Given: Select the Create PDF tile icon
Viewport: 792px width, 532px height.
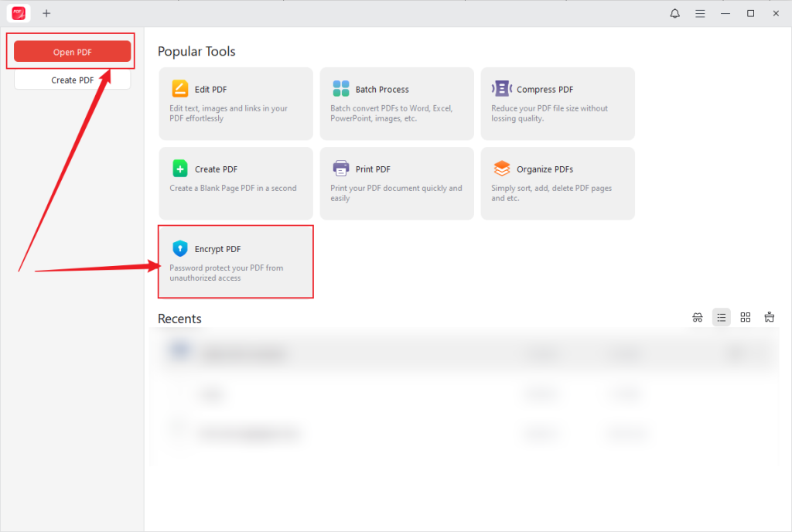Looking at the screenshot, I should 179,168.
